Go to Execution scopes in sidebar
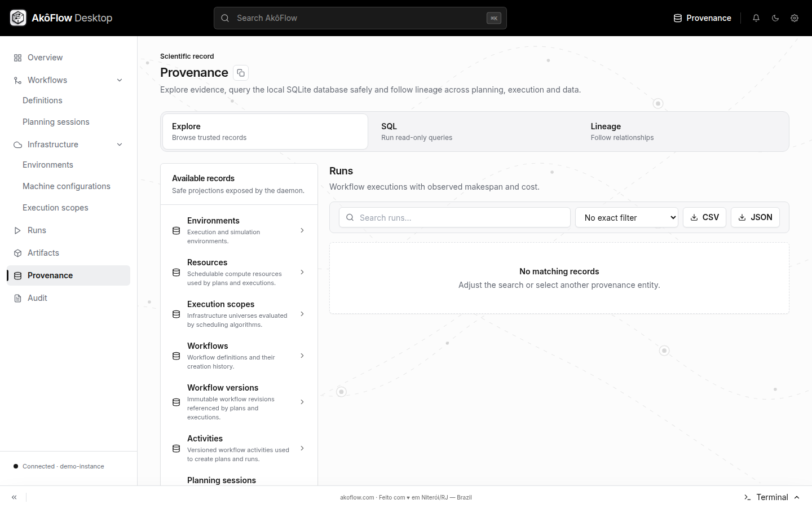 pos(55,208)
